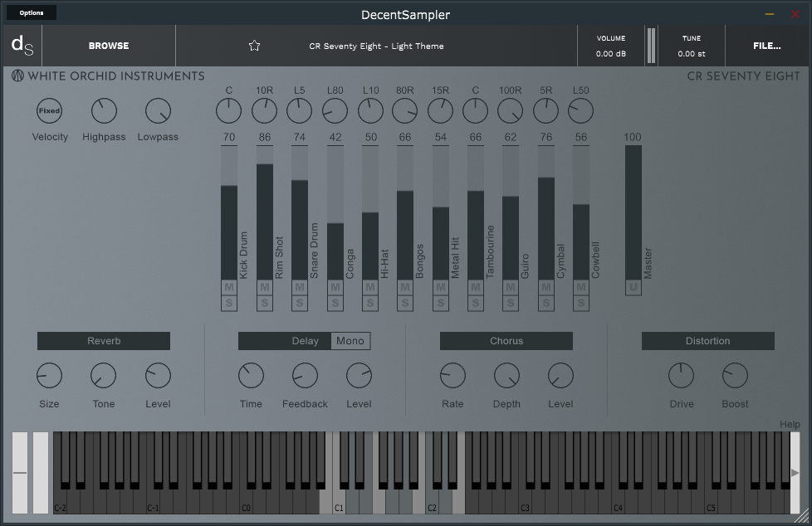Toggle the Distortion effect header

[x=708, y=341]
